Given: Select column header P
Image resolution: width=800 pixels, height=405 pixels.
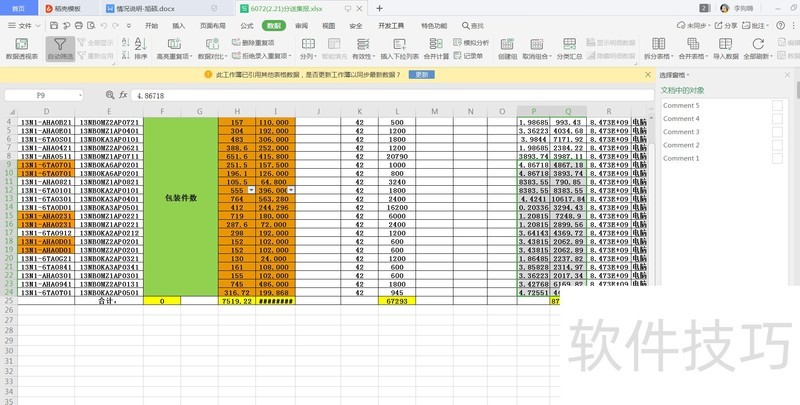Looking at the screenshot, I should point(534,111).
